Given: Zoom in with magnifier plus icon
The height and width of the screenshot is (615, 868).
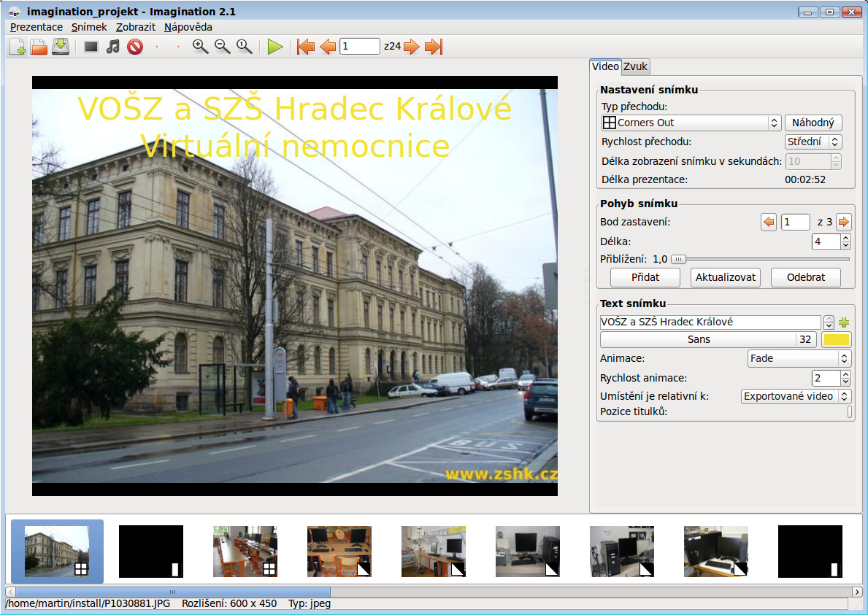Looking at the screenshot, I should pos(201,47).
